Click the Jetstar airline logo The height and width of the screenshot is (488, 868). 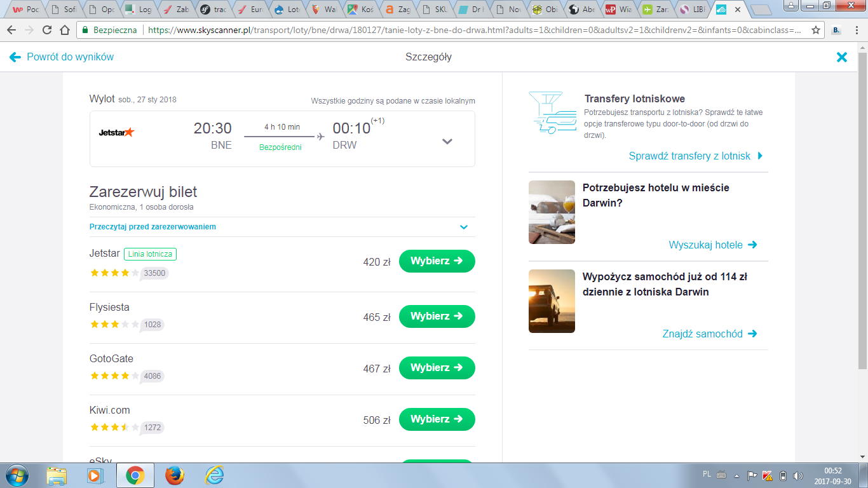[117, 132]
